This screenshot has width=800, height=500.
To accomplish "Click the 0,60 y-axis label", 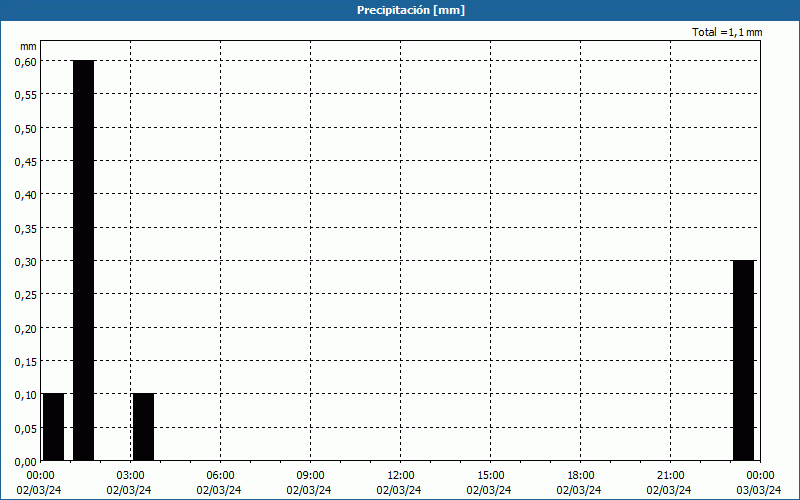I will (x=26, y=62).
